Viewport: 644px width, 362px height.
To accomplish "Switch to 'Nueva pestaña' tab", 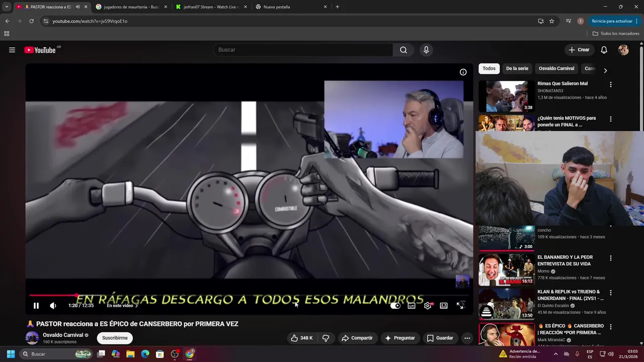I will (292, 7).
